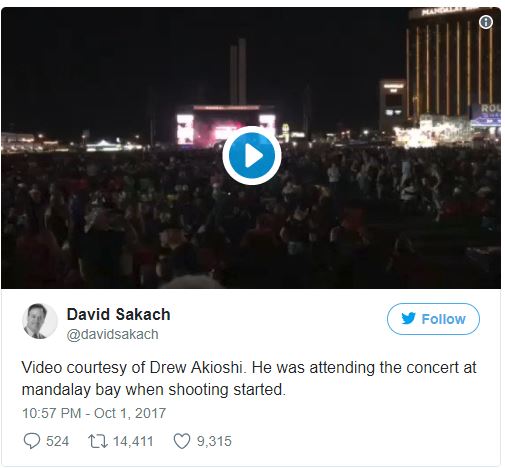
Task: Open the 10:57 PM - Oct 1, 2017 timestamp
Action: pos(94,413)
